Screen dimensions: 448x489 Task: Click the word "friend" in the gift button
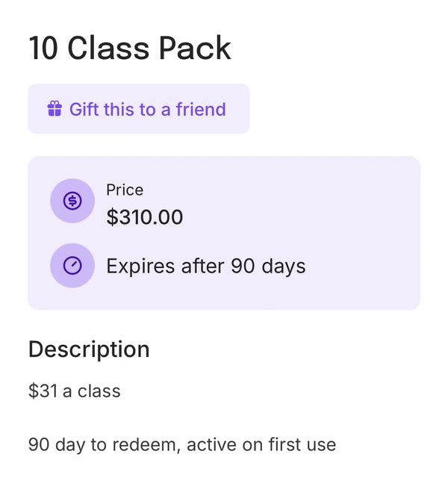(x=200, y=110)
